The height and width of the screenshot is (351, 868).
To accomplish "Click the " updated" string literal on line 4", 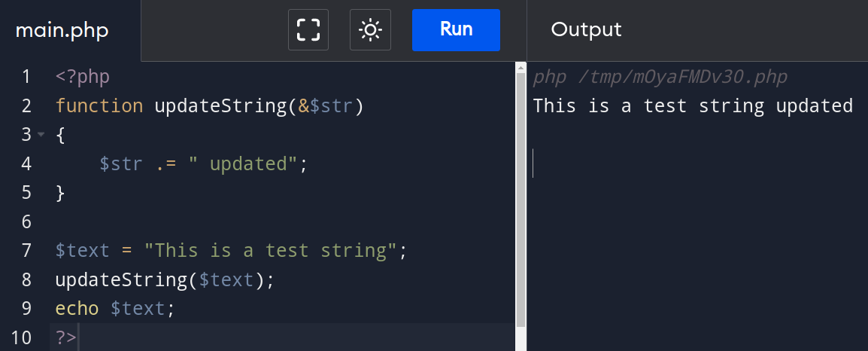I will coord(244,164).
